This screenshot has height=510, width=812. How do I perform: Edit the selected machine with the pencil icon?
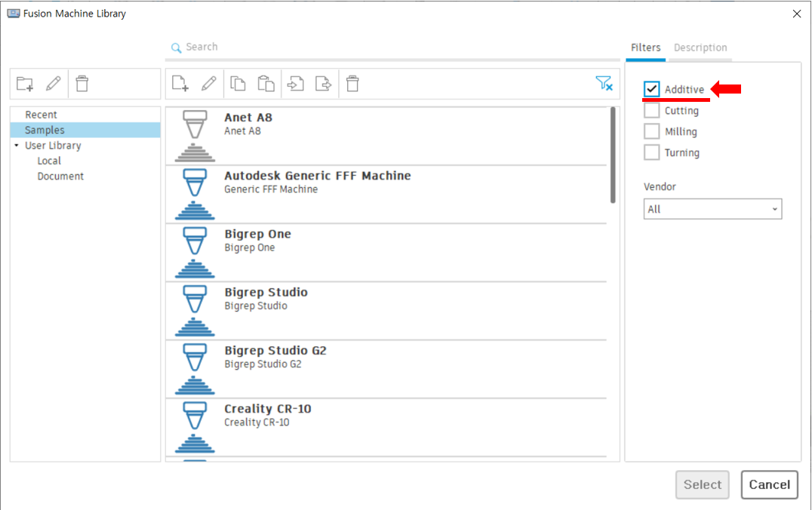(209, 83)
